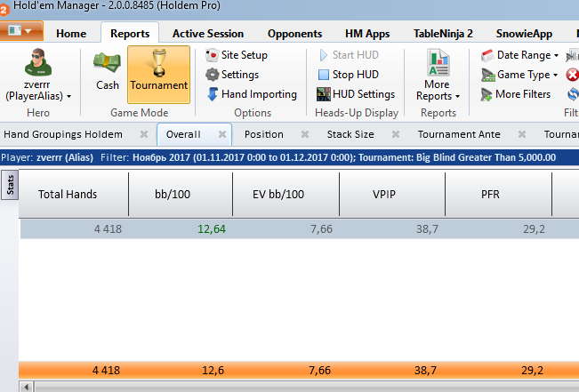Screen dimensions: 579x392
Task: Click the red clear filters icon
Action: point(573,75)
